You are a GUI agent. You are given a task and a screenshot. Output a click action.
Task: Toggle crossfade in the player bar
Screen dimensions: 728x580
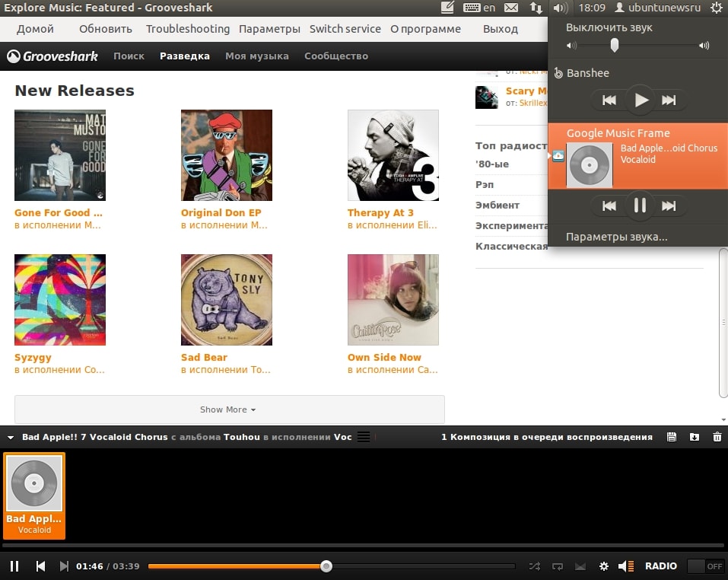tap(580, 566)
